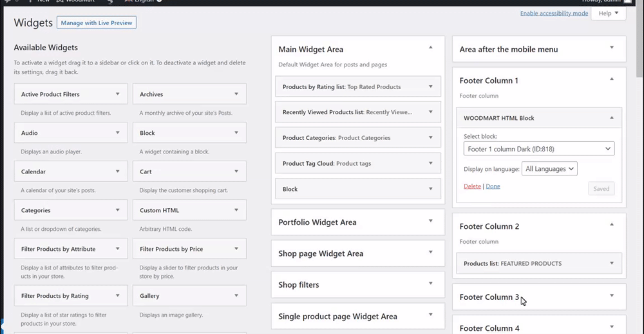Expand the Gallery widget arrow
The image size is (644, 334).
(x=236, y=296)
